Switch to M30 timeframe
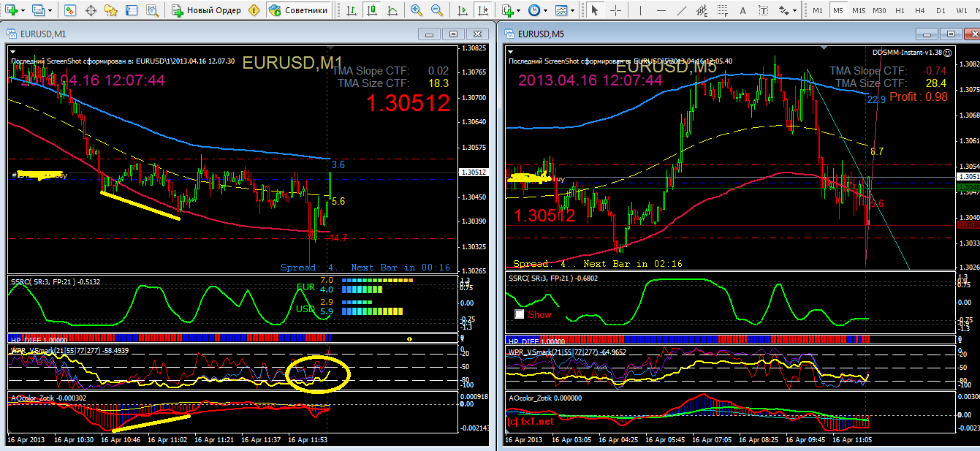The width and height of the screenshot is (980, 451). tap(880, 10)
